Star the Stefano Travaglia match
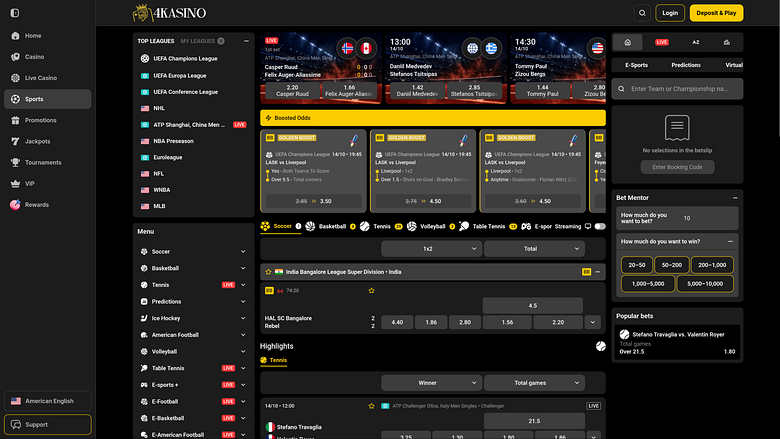This screenshot has height=439, width=780. pos(371,406)
